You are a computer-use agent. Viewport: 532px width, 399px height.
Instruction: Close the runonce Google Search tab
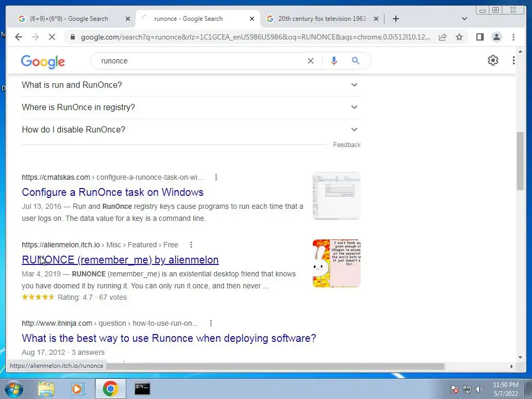click(x=252, y=19)
